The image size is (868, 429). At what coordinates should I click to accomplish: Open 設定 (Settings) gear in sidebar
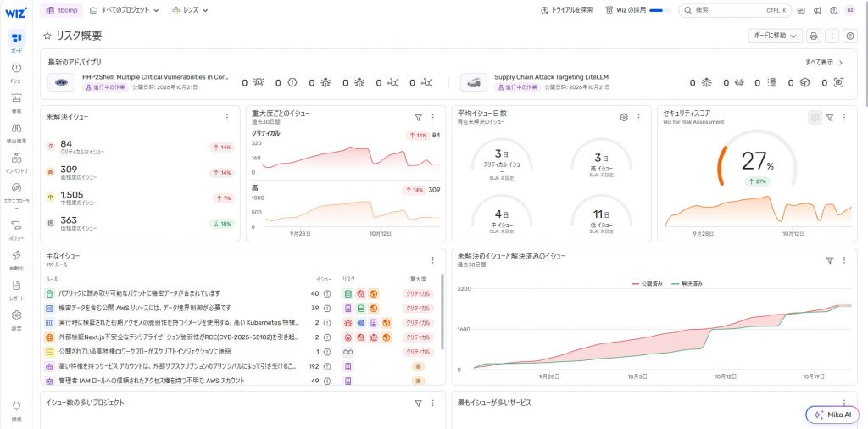coord(17,315)
